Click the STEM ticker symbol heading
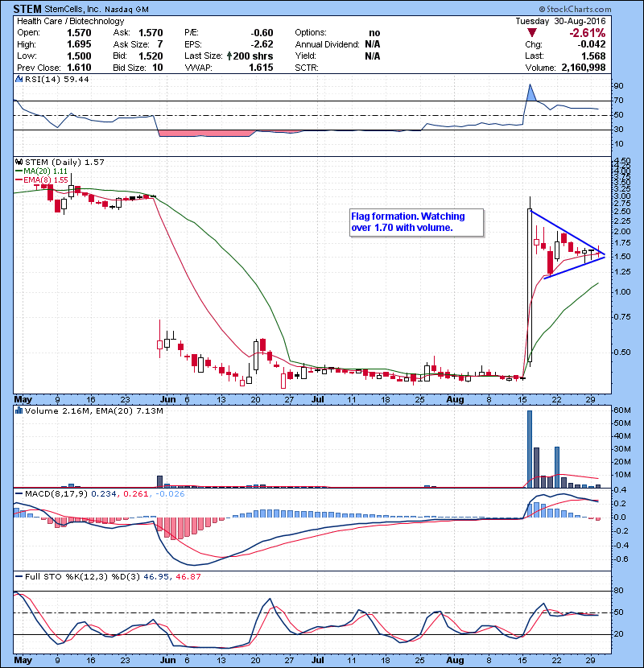Screen dimensions: 644x668 pyautogui.click(x=27, y=9)
